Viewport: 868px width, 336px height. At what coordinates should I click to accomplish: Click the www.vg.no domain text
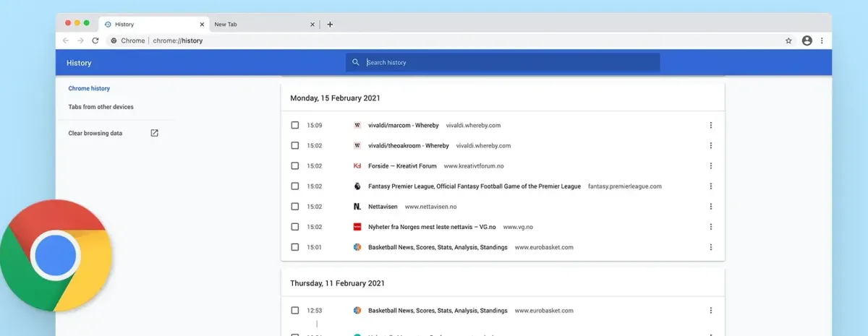518,226
